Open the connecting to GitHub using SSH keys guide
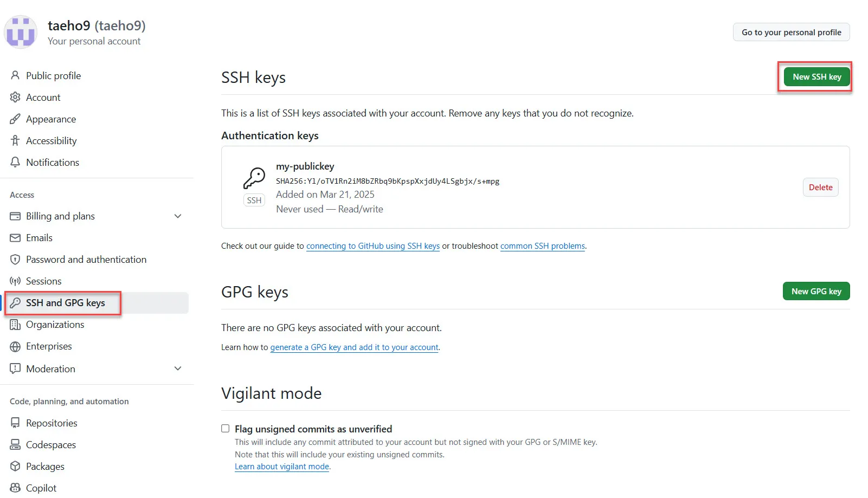868x498 pixels. pyautogui.click(x=373, y=245)
